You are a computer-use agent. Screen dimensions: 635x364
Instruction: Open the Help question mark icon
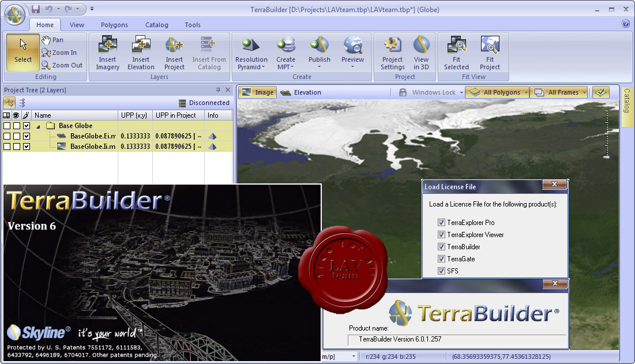point(626,24)
